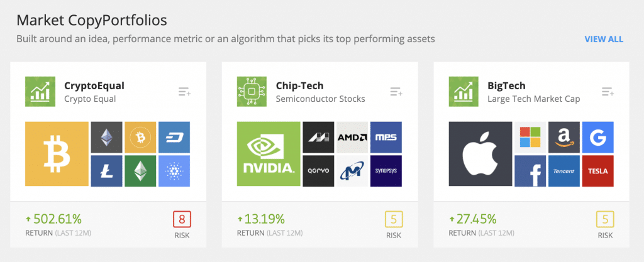Open the Chip-Tech portfolio title
The width and height of the screenshot is (644, 262).
coord(299,85)
